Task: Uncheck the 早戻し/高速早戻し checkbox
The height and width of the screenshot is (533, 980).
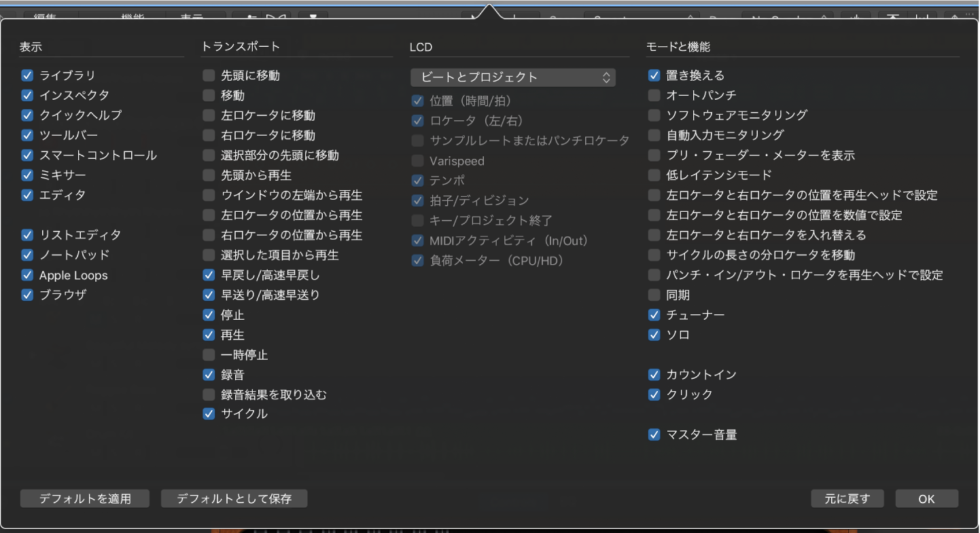Action: pos(209,275)
